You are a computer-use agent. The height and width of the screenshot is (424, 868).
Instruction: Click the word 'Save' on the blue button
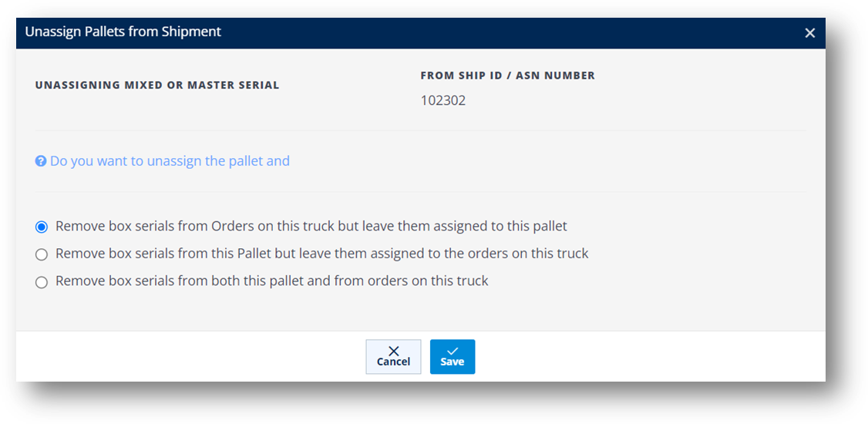pyautogui.click(x=453, y=362)
